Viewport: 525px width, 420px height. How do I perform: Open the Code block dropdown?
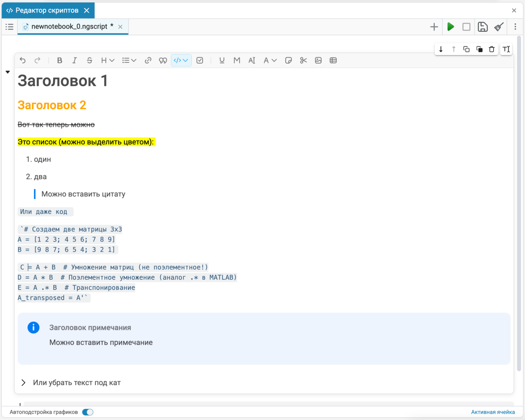tap(181, 60)
